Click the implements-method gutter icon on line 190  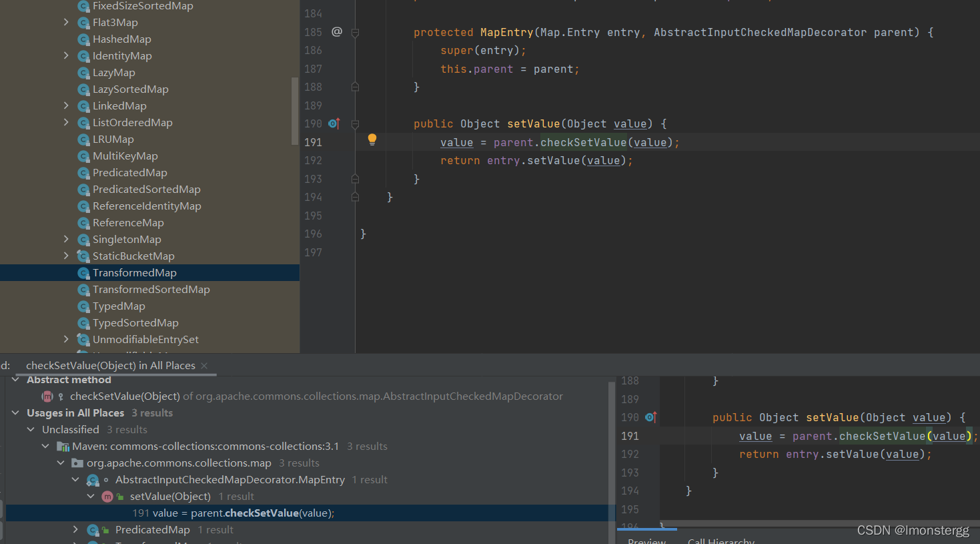[x=334, y=123]
